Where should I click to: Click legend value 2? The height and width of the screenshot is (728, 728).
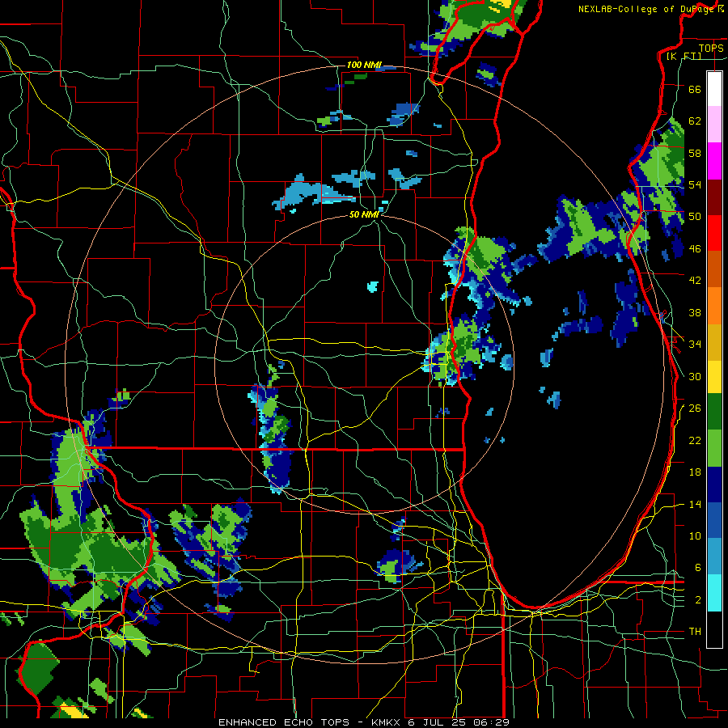pyautogui.click(x=698, y=600)
